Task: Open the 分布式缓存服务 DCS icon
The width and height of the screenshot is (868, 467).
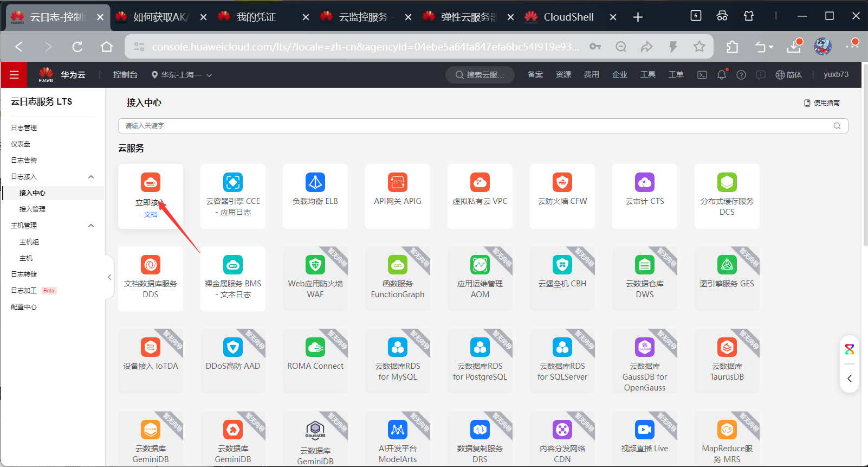Action: click(x=727, y=182)
